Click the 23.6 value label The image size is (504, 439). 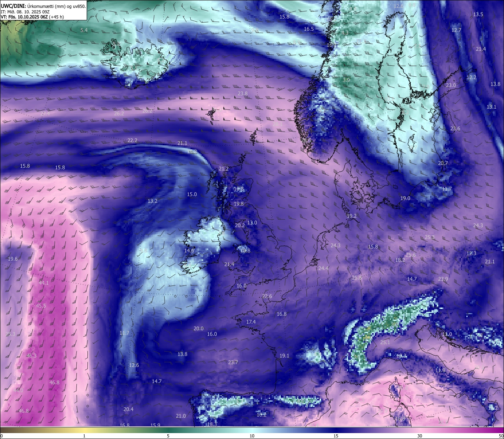455,128
